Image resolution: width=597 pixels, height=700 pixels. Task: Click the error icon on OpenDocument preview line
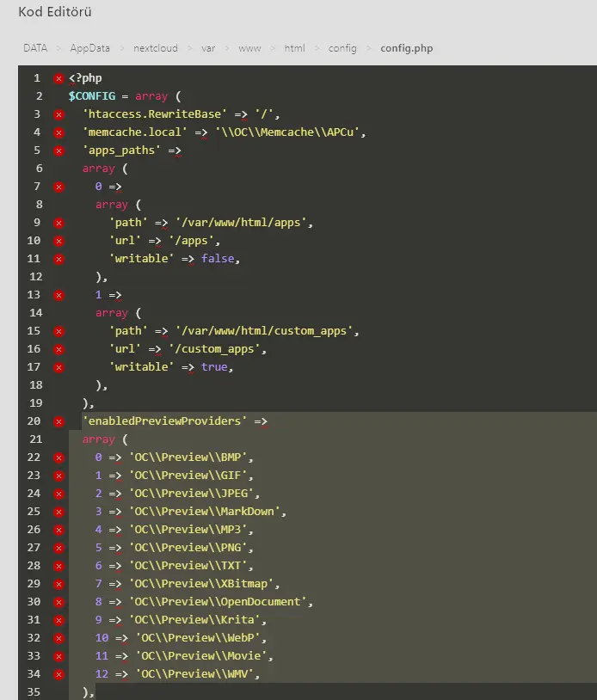(x=58, y=603)
